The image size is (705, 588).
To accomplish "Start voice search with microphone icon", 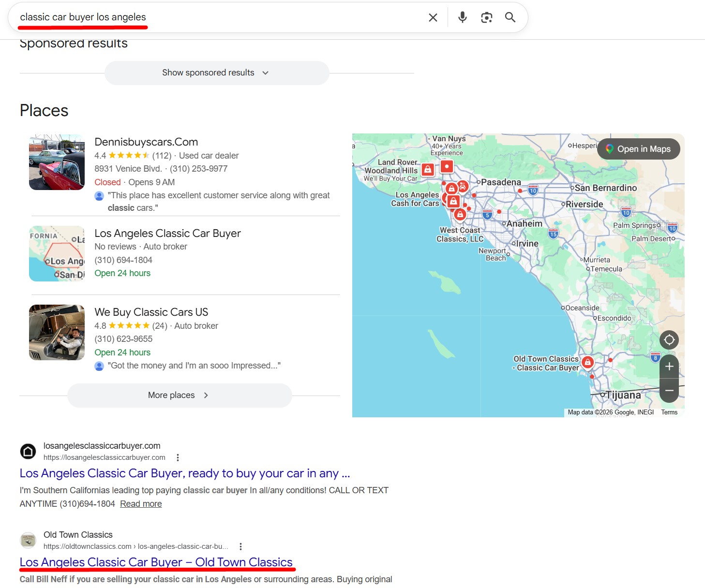I will (x=462, y=17).
